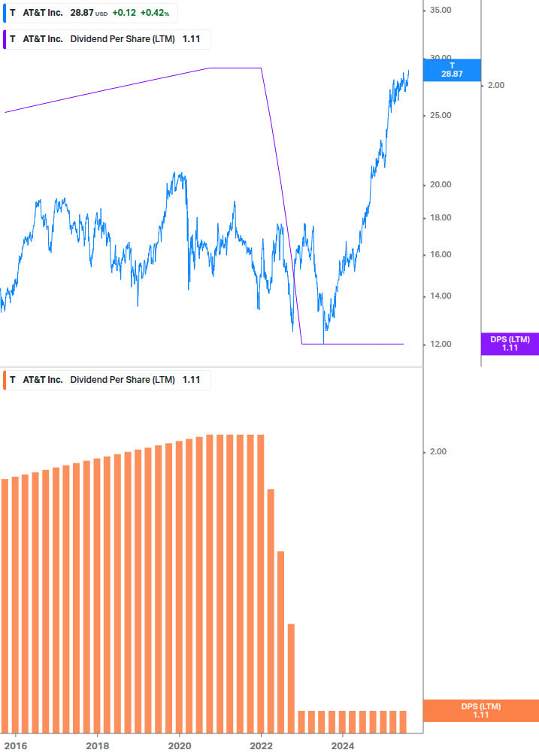
Task: Click the 2022 label on the time axis
Action: click(261, 746)
